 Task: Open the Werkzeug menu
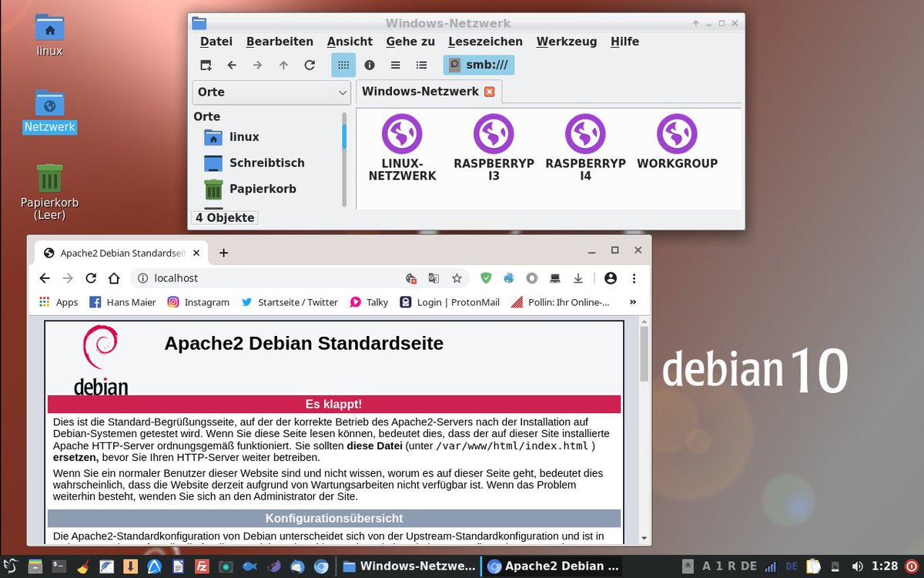pyautogui.click(x=567, y=42)
